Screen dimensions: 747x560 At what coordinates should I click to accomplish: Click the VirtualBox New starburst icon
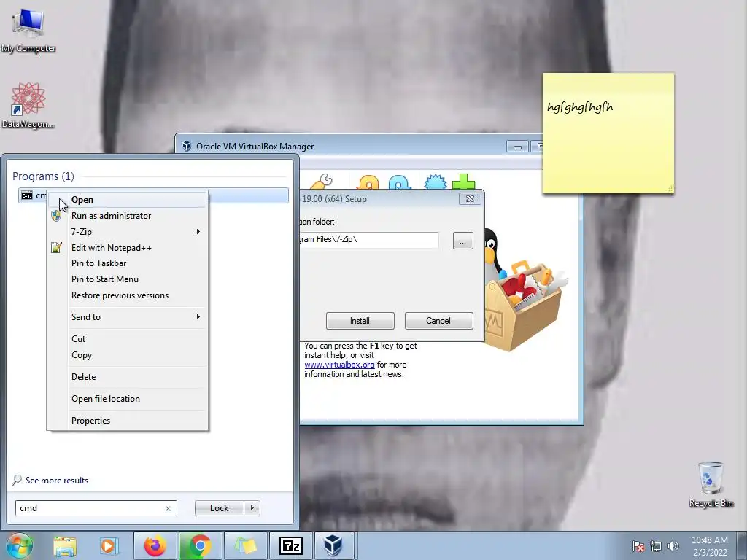(x=435, y=182)
